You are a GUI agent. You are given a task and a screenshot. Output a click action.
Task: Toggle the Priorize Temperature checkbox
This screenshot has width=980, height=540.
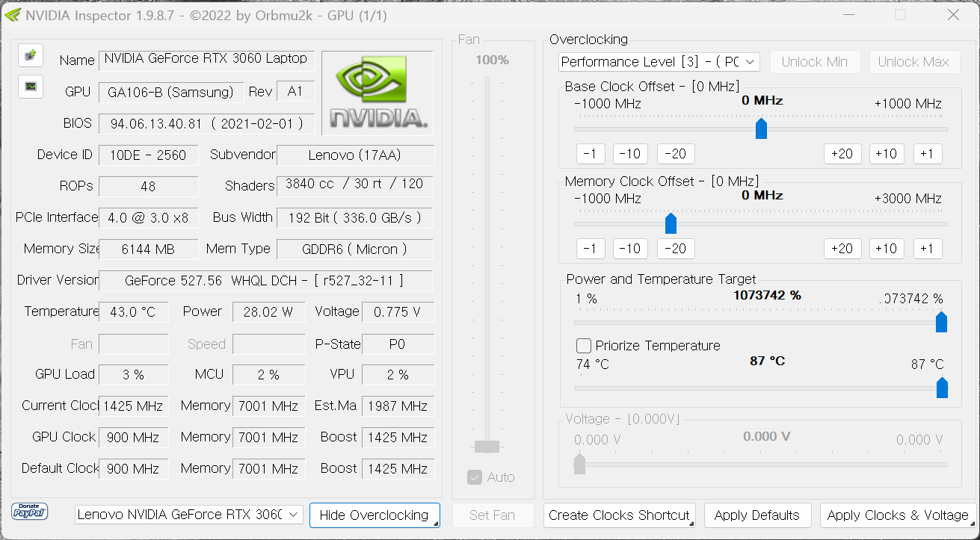584,346
